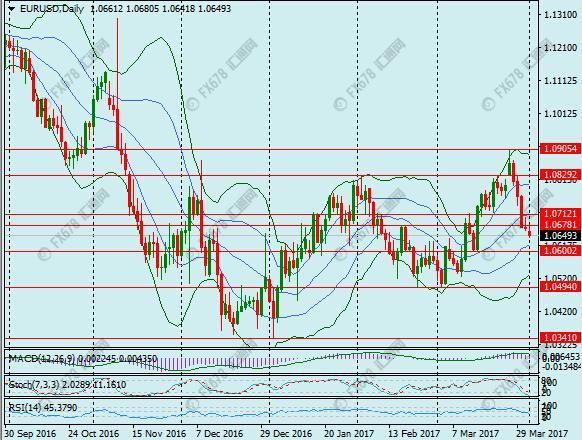582x440 pixels.
Task: Click the 30 Sep 2016 date label
Action: tap(30, 433)
